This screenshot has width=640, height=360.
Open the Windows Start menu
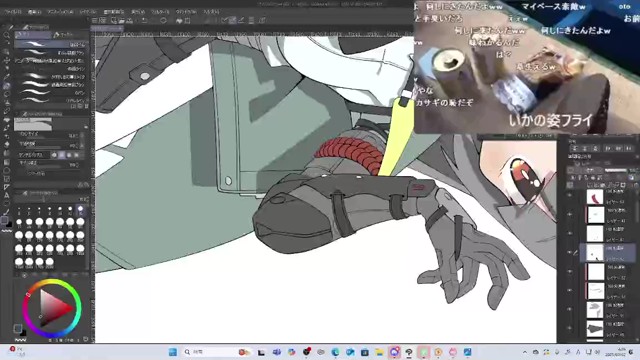pyautogui.click(x=173, y=352)
